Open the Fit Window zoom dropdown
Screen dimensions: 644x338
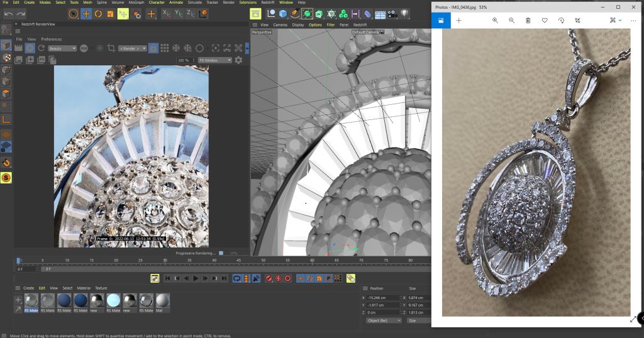214,60
